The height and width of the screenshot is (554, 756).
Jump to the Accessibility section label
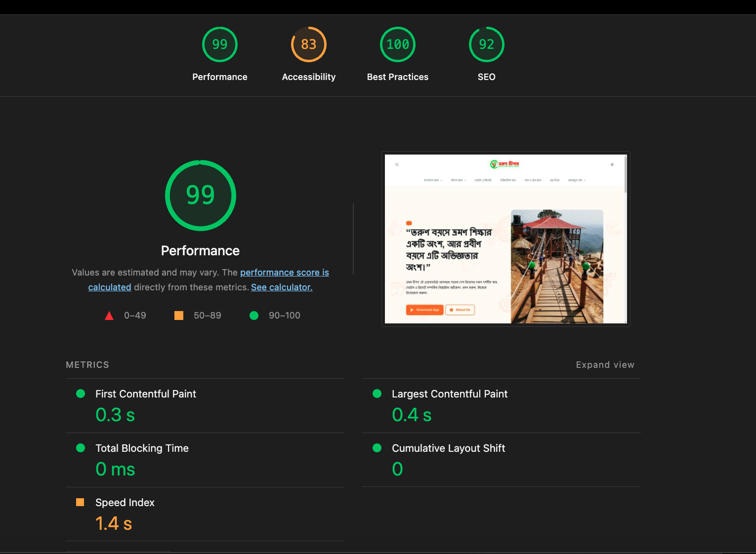[309, 77]
